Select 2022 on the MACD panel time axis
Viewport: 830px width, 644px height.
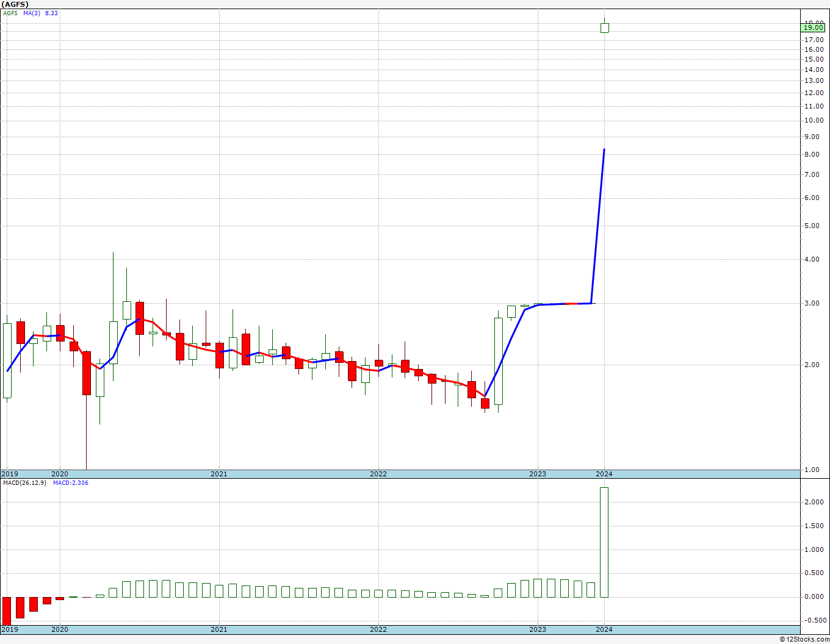tap(378, 629)
